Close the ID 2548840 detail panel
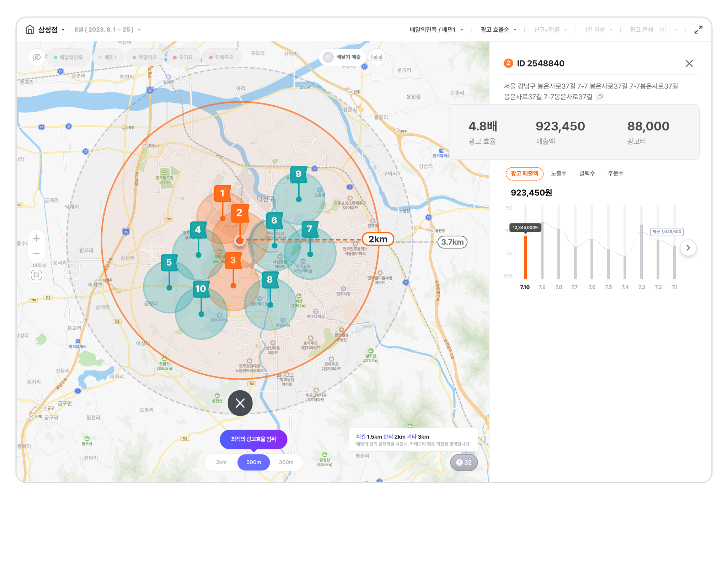728x579 pixels. (x=689, y=64)
